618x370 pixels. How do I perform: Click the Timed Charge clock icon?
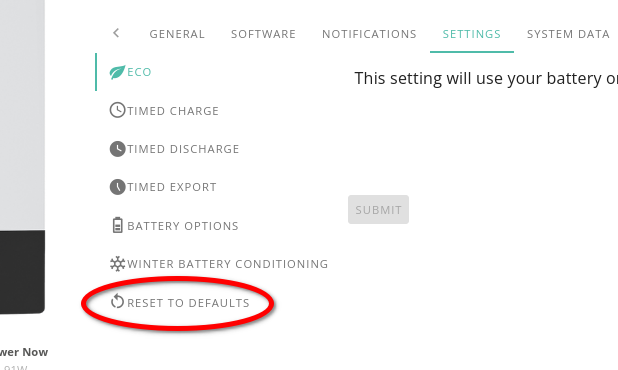coord(117,110)
